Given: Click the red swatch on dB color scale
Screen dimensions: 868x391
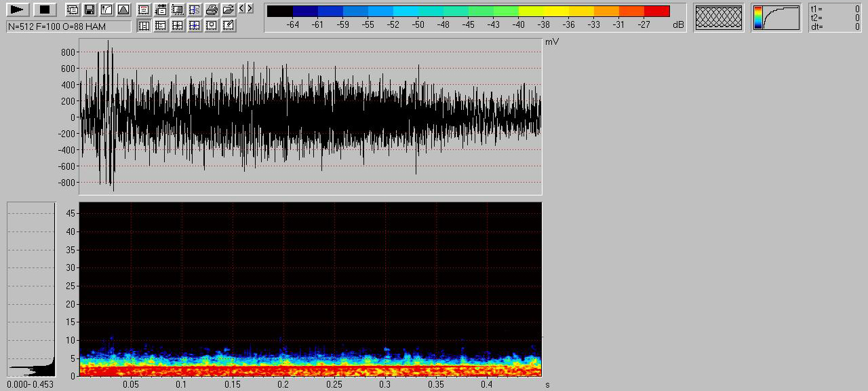Looking at the screenshot, I should 656,11.
